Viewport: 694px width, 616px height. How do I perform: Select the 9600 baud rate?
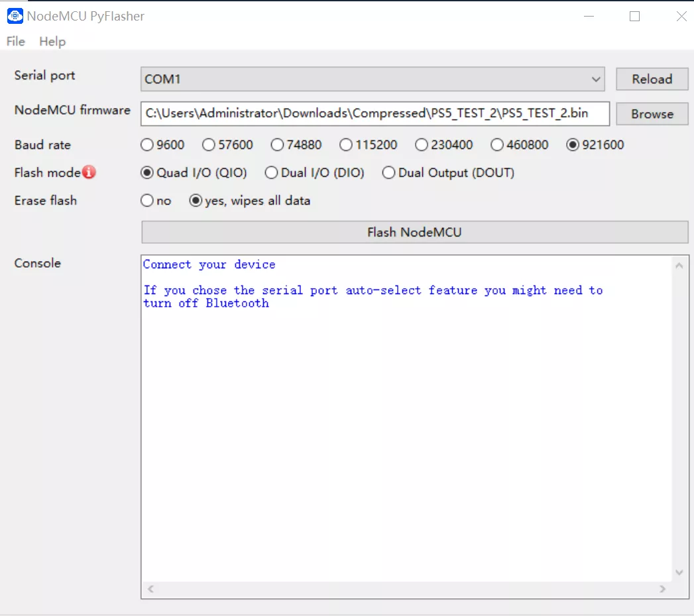click(x=147, y=145)
